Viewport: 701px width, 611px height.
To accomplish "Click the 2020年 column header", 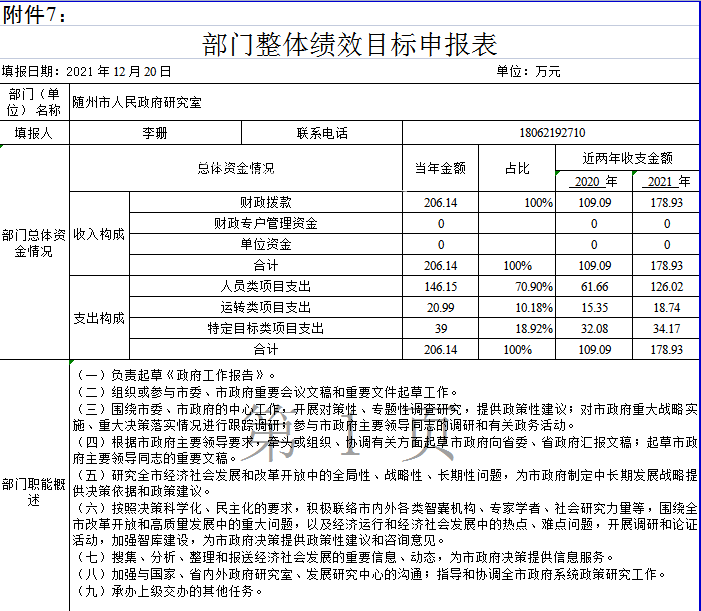I will click(x=595, y=181).
